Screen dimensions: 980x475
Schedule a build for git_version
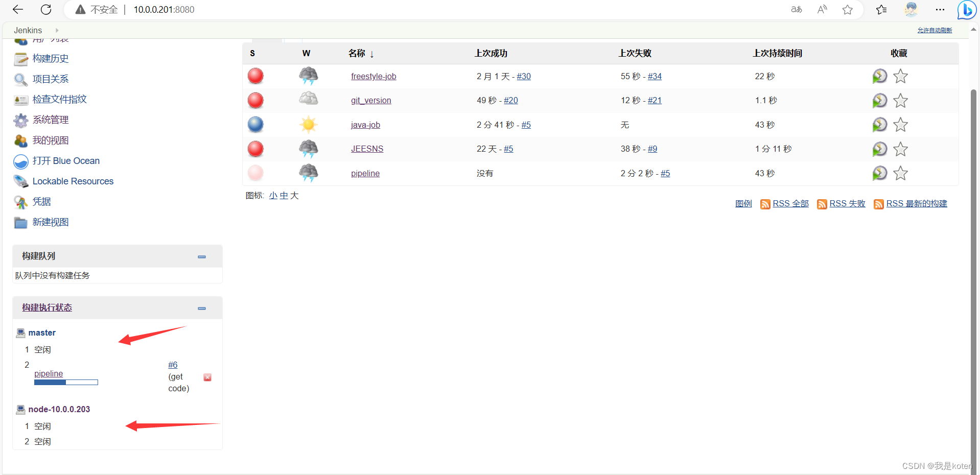879,100
